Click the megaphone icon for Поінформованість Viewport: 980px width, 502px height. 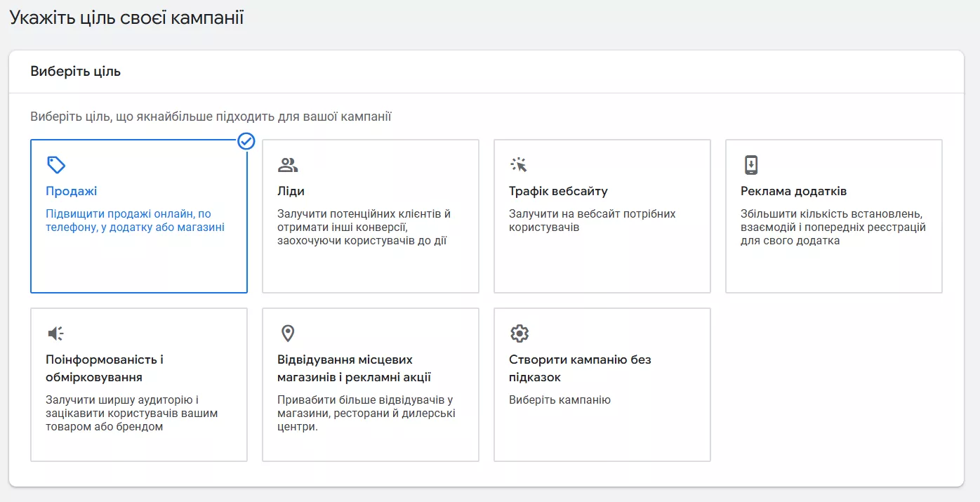(56, 333)
